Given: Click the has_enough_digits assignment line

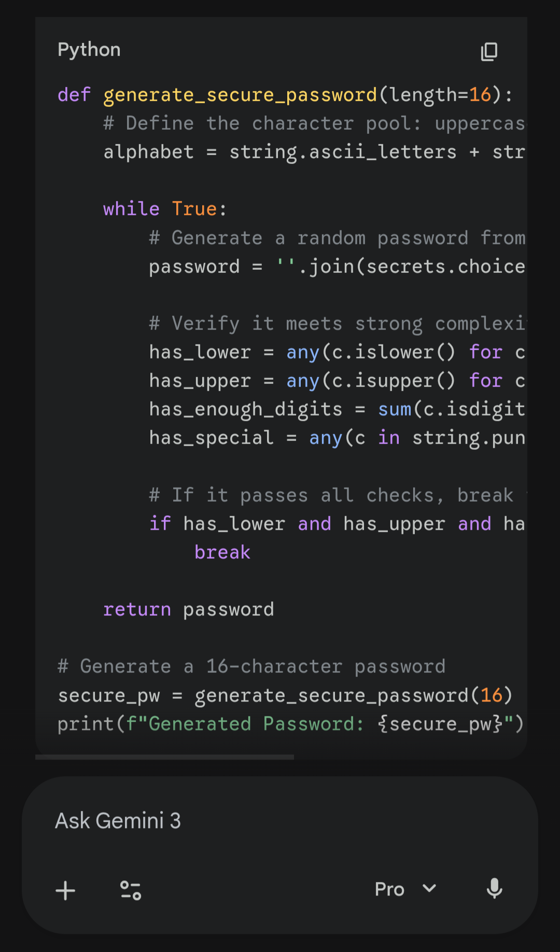Looking at the screenshot, I should [x=337, y=409].
